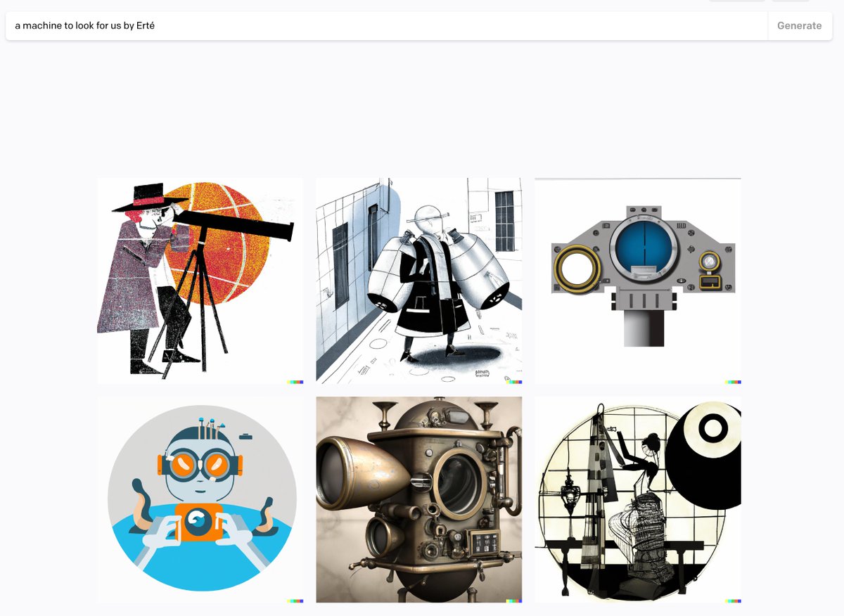The height and width of the screenshot is (616, 844).
Task: Open the brass steampunk camera image
Action: (419, 500)
